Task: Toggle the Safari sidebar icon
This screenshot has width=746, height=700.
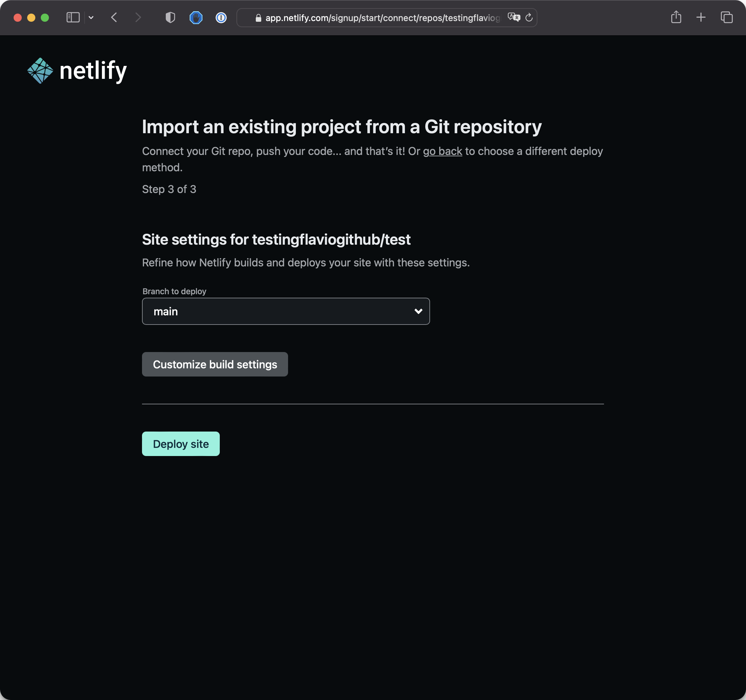Action: point(73,18)
